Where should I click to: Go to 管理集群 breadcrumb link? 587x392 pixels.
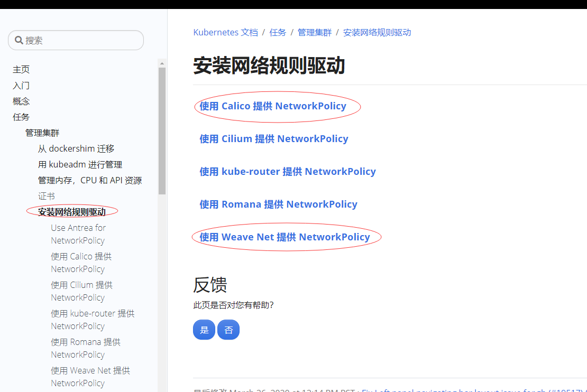[x=315, y=33]
